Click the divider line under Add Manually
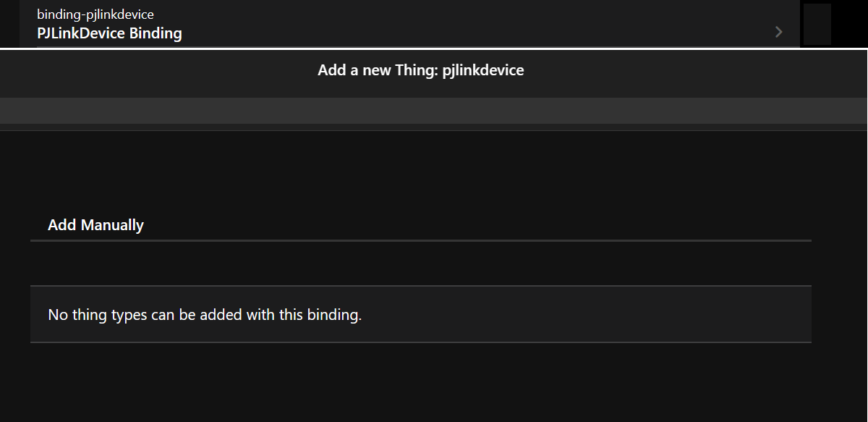 point(420,240)
